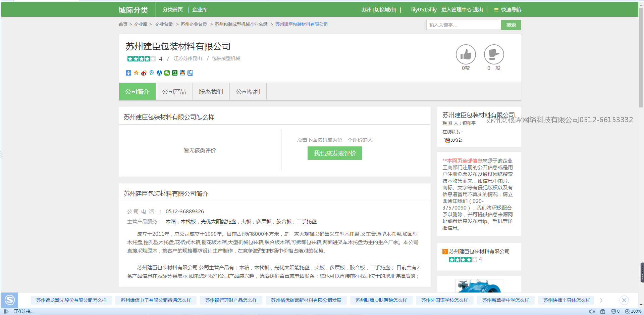Screen dimensions: 644x315
Task: Share to Douban icon
Action: [x=175, y=73]
